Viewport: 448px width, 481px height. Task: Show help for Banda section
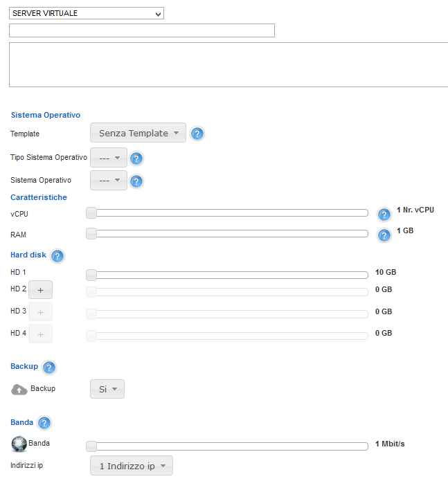tap(44, 423)
